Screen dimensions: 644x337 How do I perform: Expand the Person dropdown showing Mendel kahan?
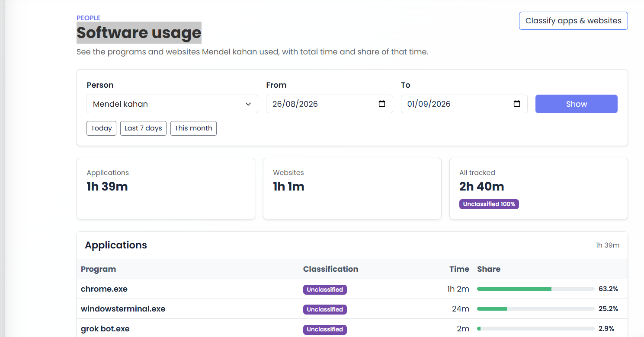(172, 104)
